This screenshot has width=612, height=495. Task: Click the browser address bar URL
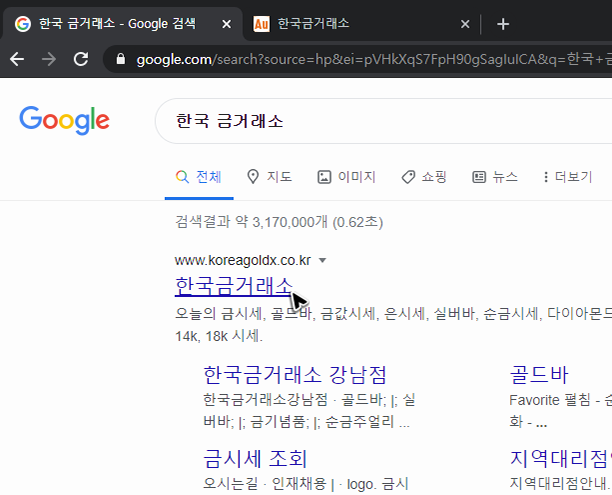[x=374, y=59]
